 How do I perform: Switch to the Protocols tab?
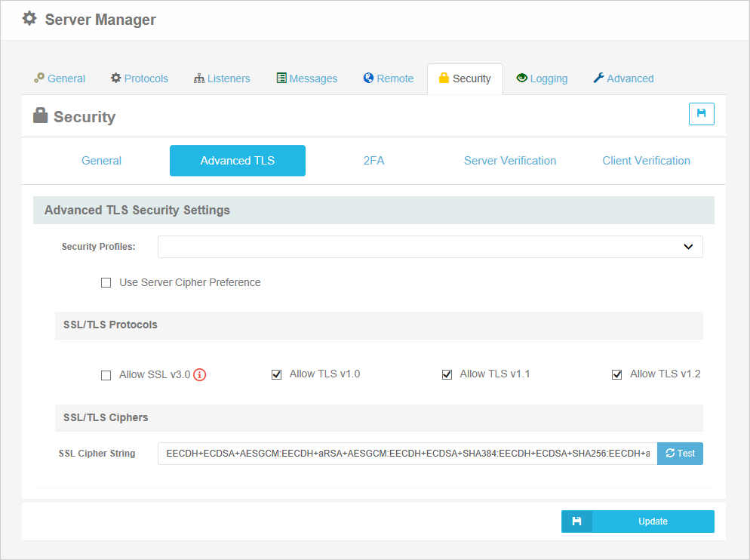coord(139,78)
